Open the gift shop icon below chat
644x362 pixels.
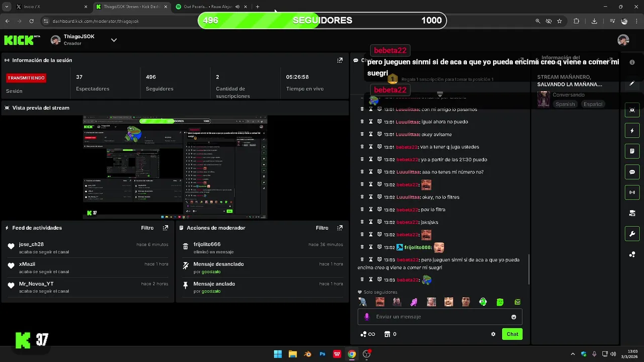tap(387, 334)
